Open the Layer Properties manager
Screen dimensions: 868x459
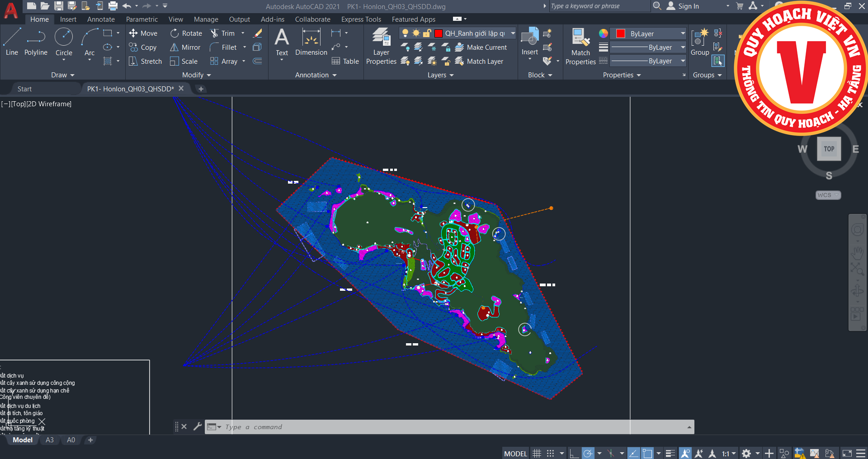pyautogui.click(x=381, y=45)
